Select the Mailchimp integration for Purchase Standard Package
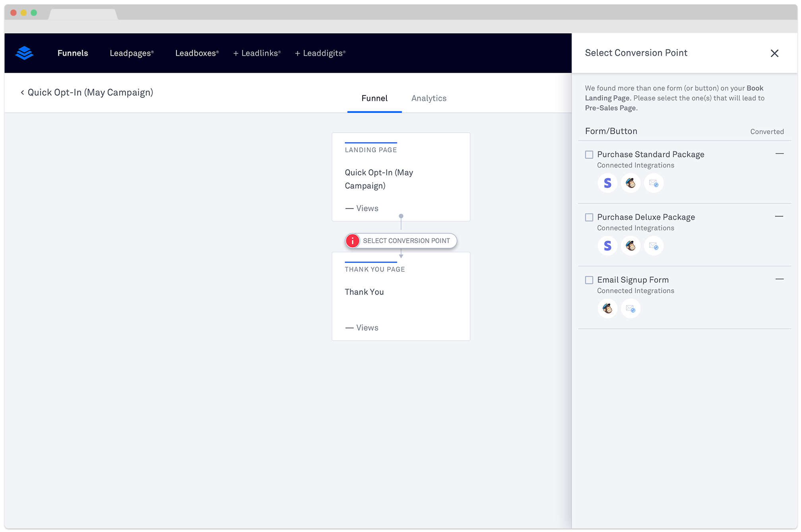Screen dimensions: 801x532 (x=630, y=183)
